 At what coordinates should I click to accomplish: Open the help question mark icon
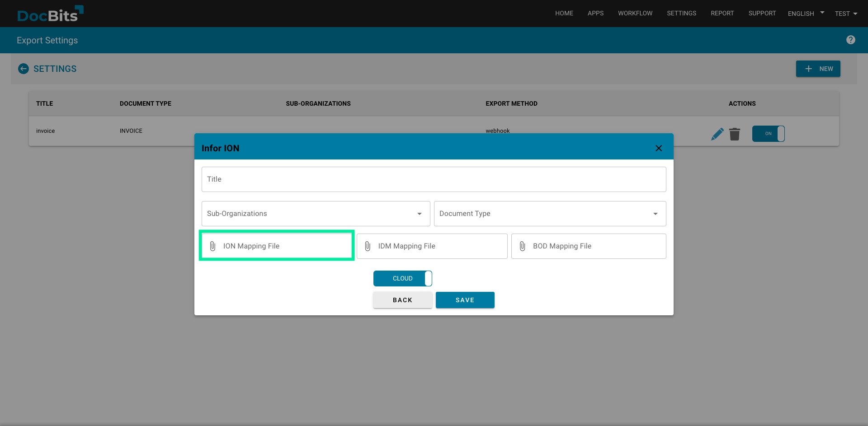tap(851, 40)
